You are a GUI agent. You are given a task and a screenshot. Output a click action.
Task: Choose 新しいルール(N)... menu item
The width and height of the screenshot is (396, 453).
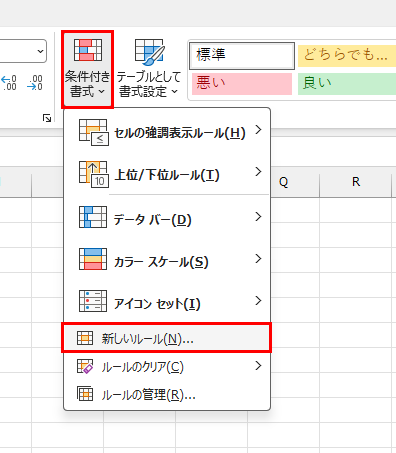(x=167, y=338)
